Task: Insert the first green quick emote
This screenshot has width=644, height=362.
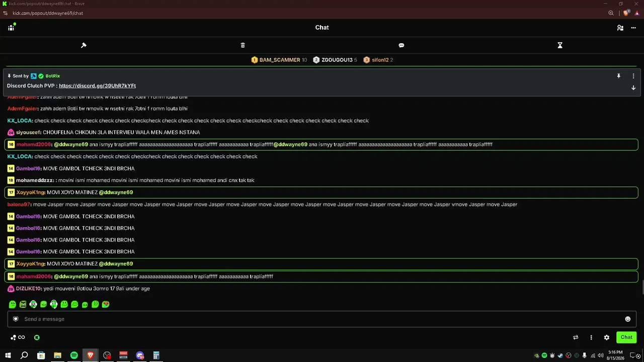Action: point(13,304)
